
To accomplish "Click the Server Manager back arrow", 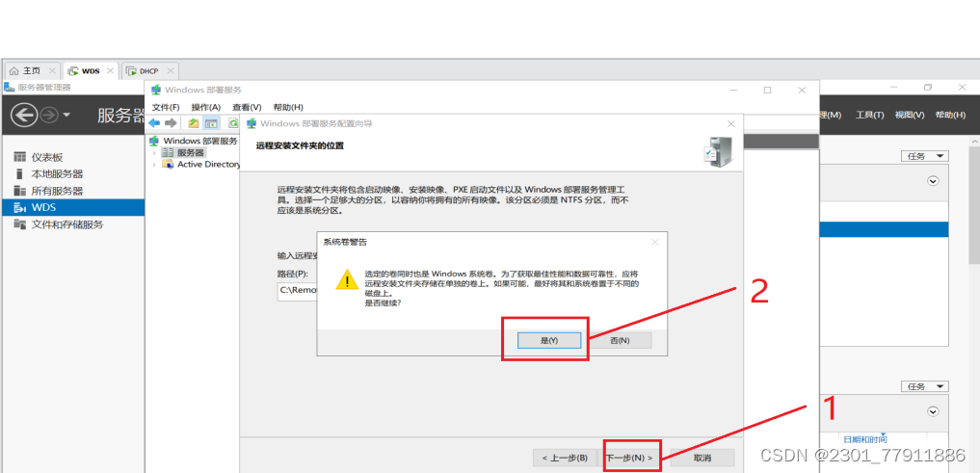I will (24, 116).
